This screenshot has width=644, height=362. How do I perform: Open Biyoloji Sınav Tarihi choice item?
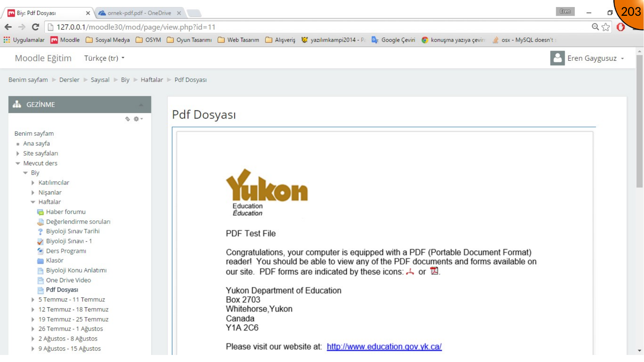(73, 231)
